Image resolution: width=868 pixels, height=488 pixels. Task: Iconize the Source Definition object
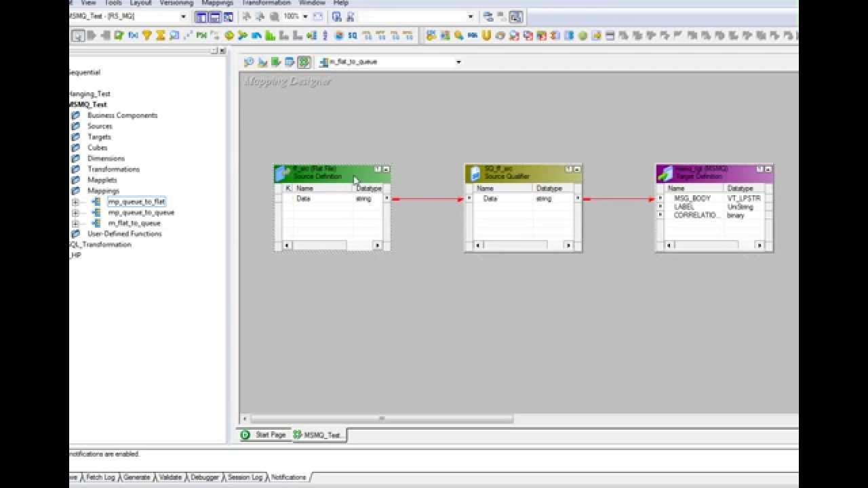point(386,169)
